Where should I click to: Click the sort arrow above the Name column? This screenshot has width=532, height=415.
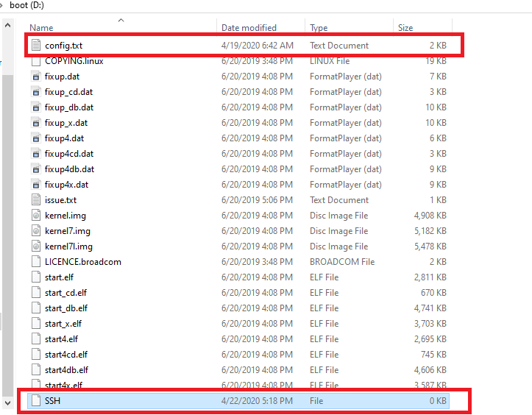[x=121, y=21]
